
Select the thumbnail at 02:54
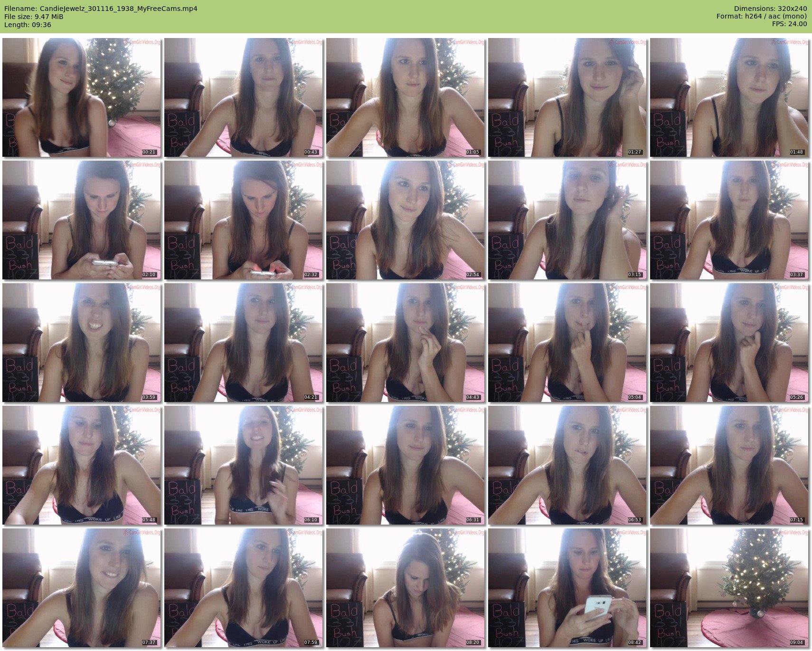[406, 220]
